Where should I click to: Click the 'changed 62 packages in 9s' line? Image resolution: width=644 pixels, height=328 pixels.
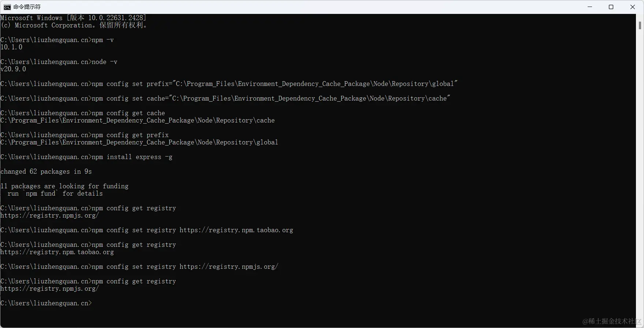tap(46, 171)
